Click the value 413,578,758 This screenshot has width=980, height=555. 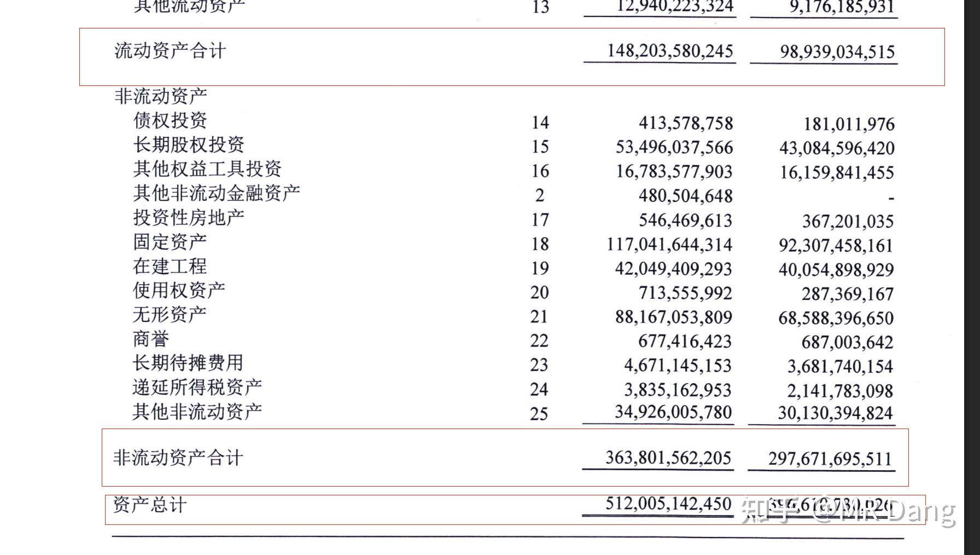(x=686, y=123)
